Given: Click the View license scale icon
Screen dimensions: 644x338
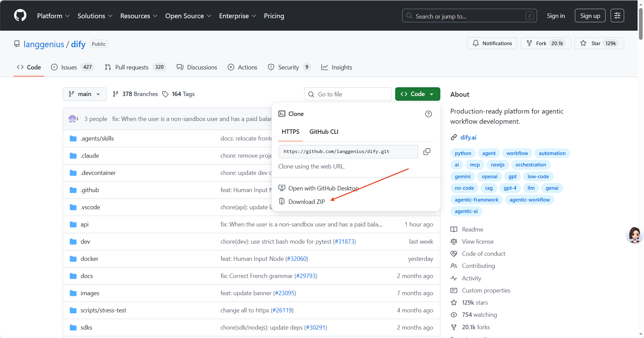Looking at the screenshot, I should [x=454, y=242].
